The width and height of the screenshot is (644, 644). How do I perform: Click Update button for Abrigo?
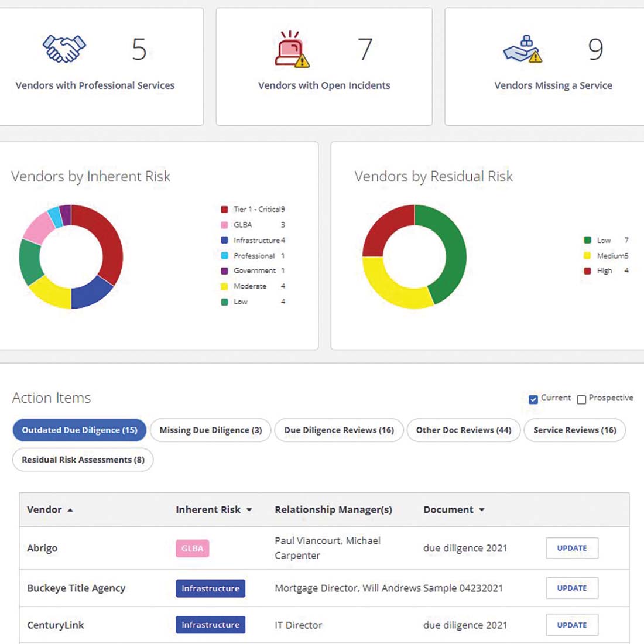coord(571,549)
